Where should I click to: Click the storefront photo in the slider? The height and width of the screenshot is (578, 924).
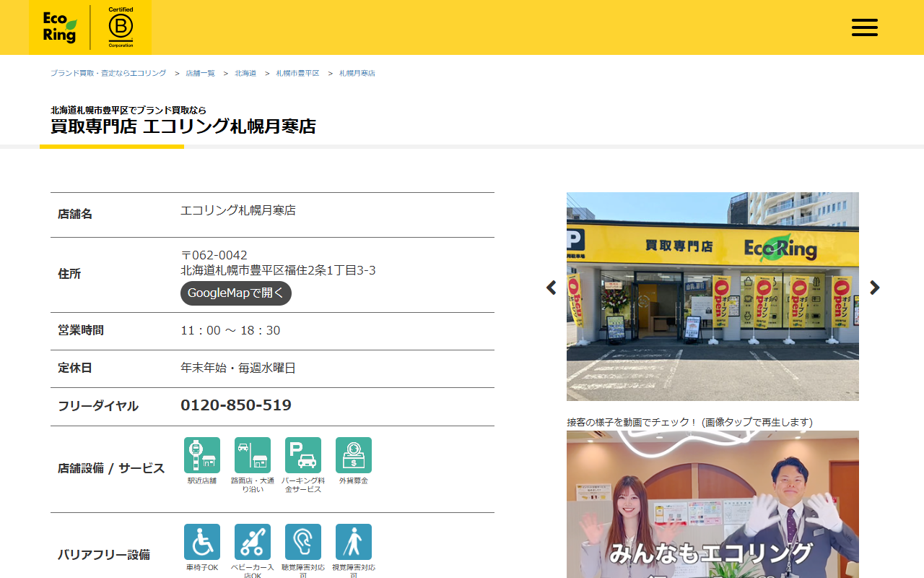click(712, 296)
